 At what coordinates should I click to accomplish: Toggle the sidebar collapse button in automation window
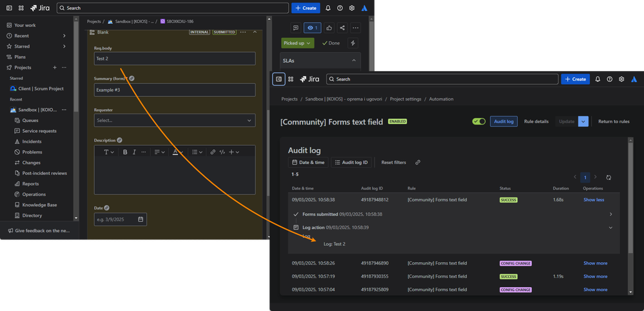278,79
